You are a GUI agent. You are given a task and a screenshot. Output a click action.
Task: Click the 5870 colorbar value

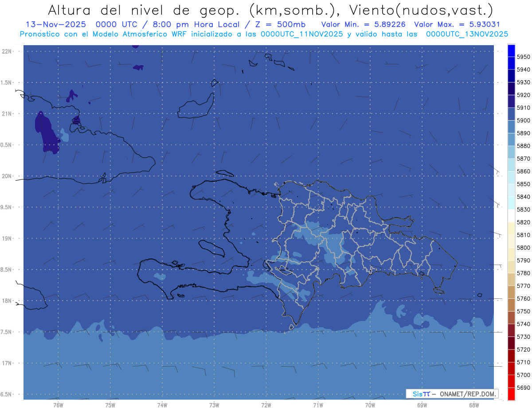coord(524,159)
